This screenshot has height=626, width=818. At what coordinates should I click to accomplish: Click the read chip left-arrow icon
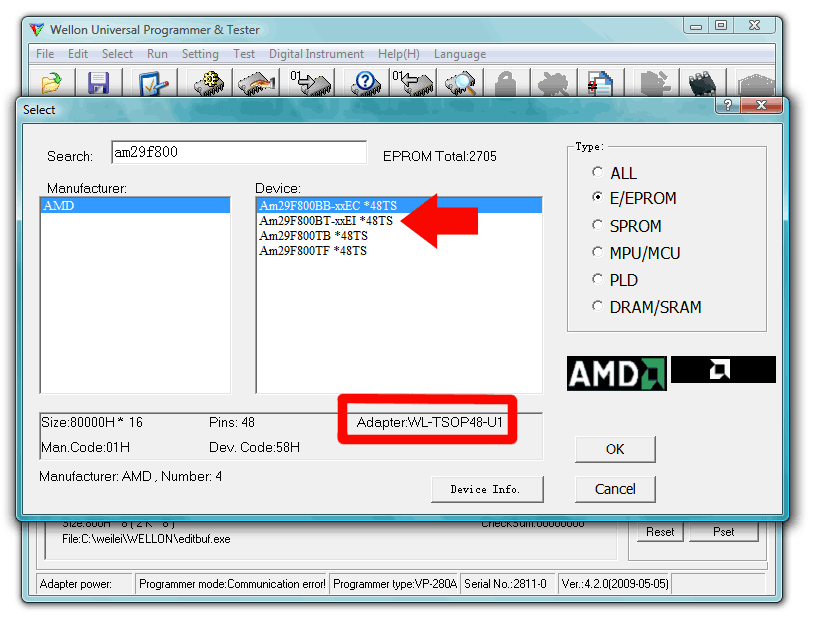413,82
